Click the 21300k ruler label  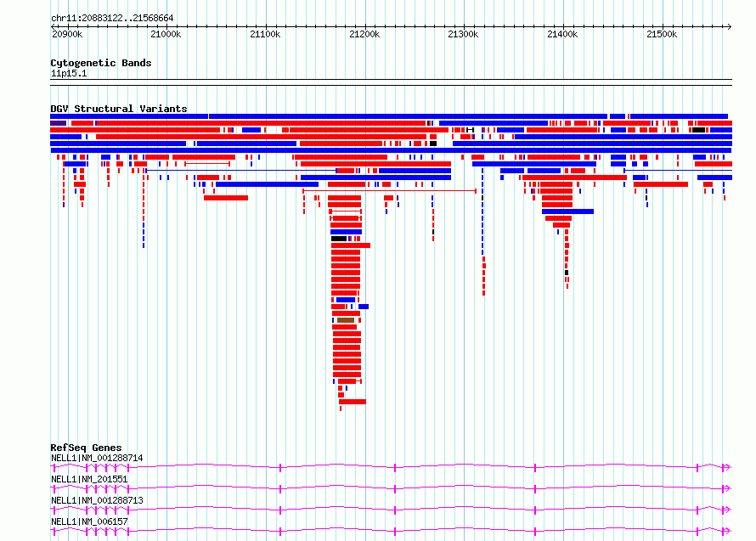coord(463,34)
